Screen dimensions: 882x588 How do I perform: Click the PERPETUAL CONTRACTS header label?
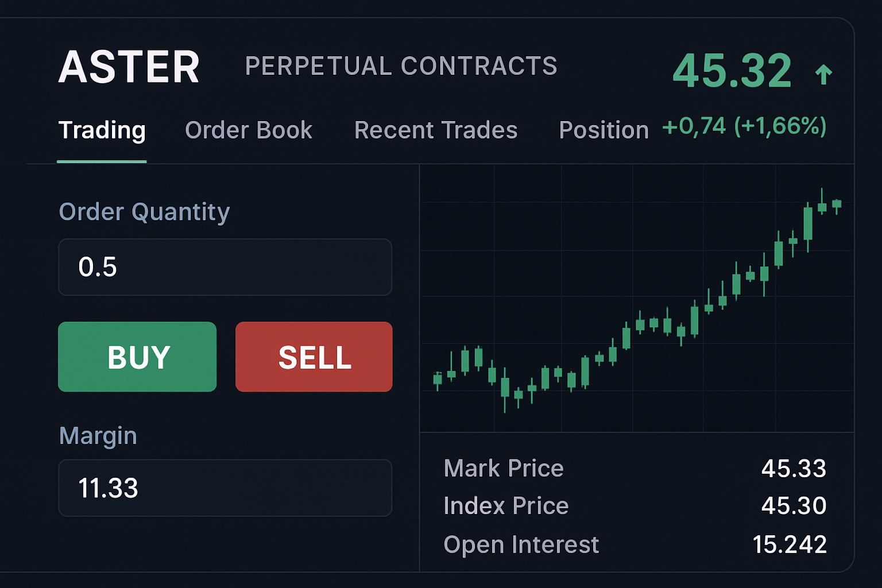pyautogui.click(x=401, y=66)
